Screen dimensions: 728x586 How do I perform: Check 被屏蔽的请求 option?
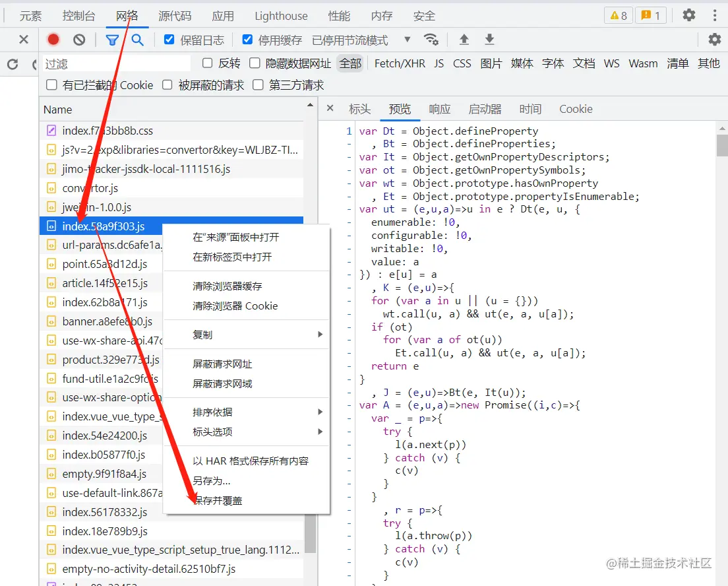[x=167, y=84]
